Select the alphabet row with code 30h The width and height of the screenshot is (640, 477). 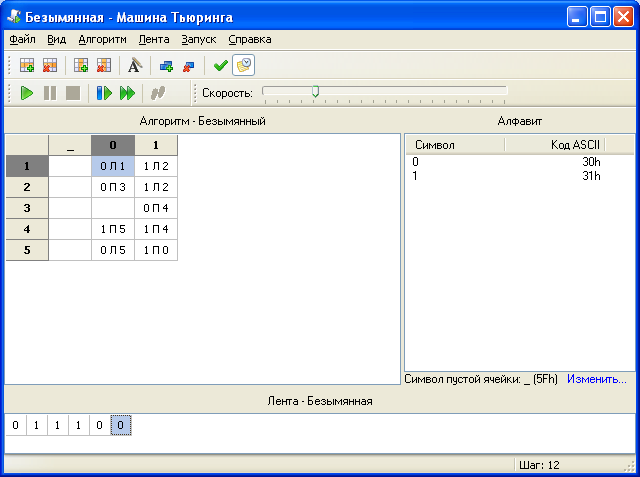click(x=519, y=162)
